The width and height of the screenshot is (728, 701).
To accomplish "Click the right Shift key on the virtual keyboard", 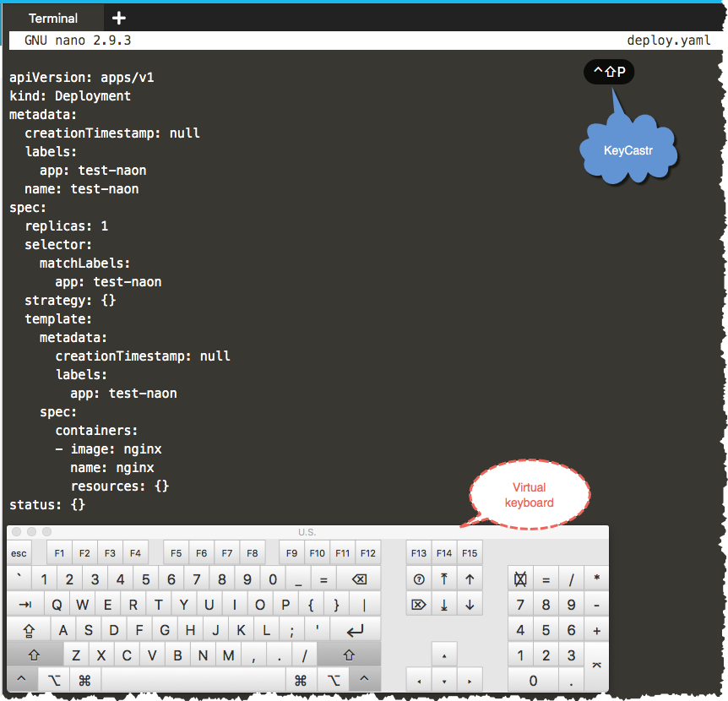I will (349, 655).
